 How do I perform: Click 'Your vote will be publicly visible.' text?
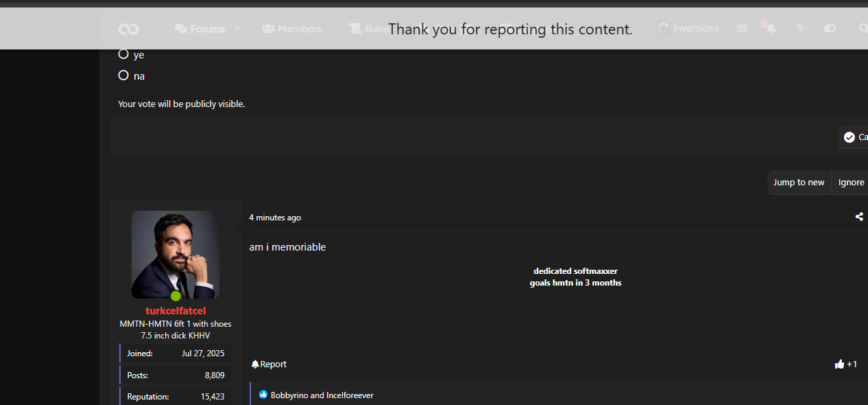click(182, 104)
